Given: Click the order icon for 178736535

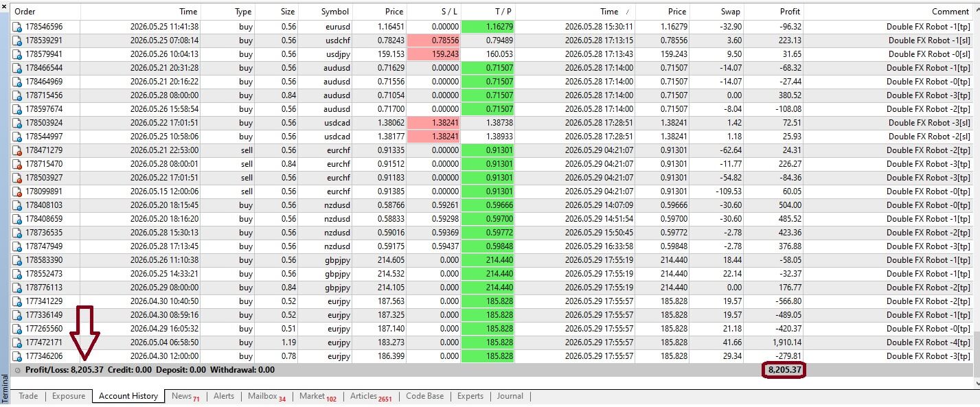Looking at the screenshot, I should (18, 233).
